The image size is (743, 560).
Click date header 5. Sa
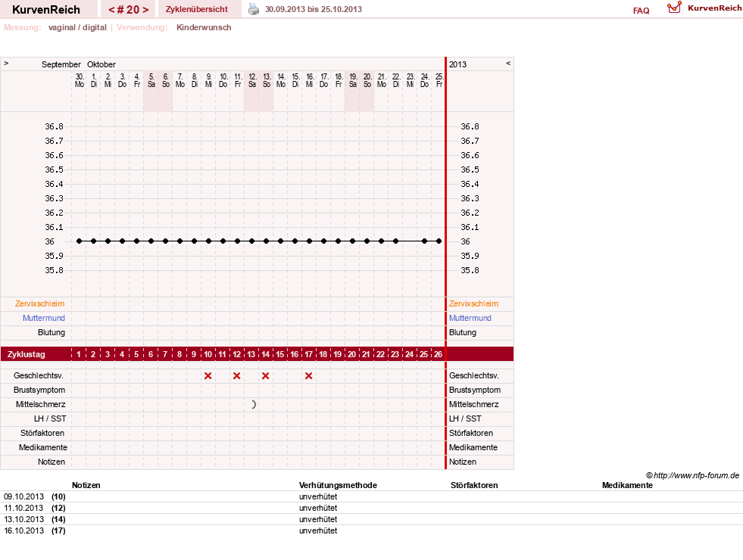point(151,80)
